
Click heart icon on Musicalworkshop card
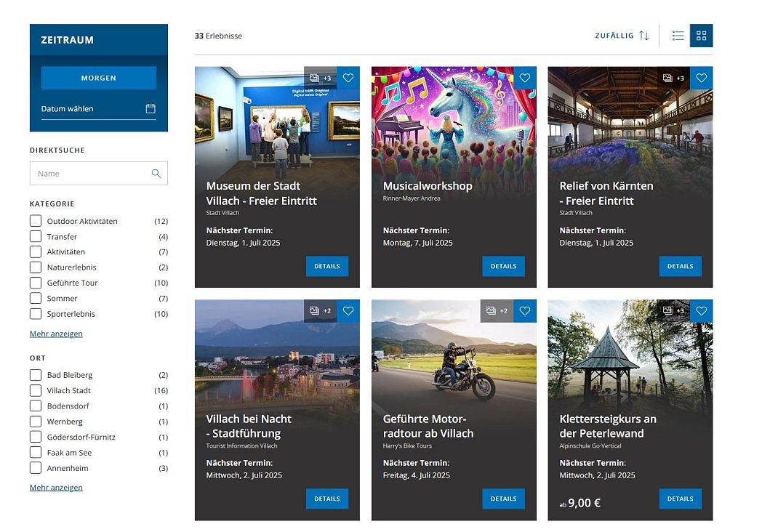click(525, 78)
